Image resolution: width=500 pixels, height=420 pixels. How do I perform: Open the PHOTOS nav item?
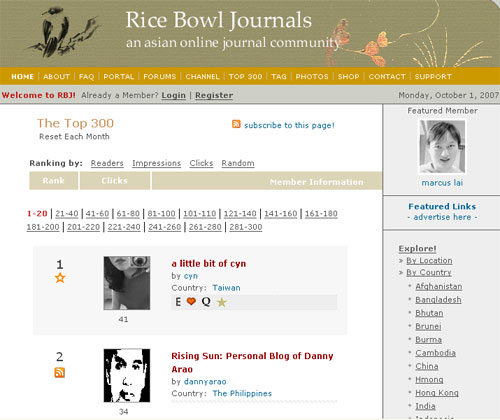[312, 77]
